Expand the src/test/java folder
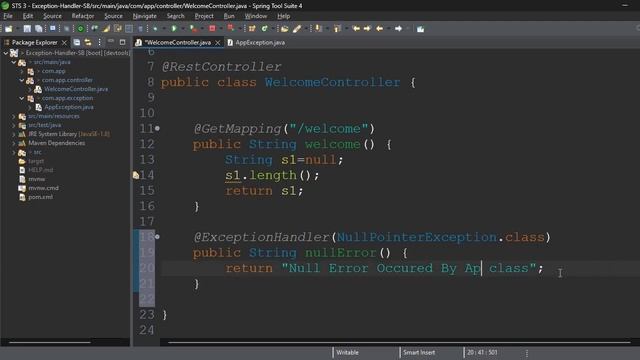This screenshot has width=640, height=360. pos(14,125)
